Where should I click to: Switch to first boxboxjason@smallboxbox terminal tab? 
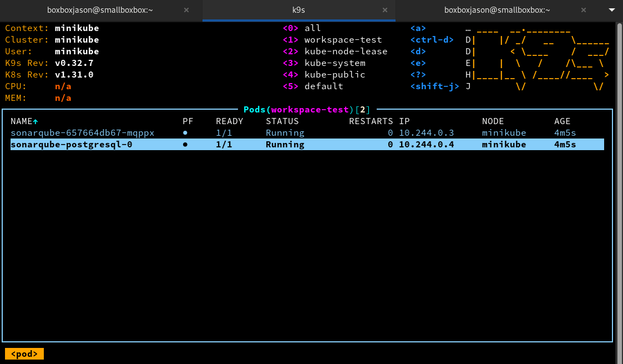click(100, 11)
